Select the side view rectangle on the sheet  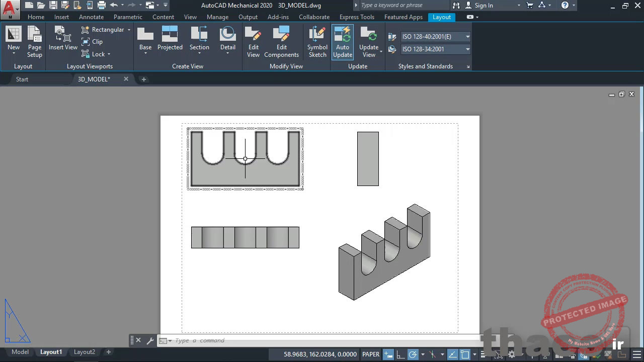coord(368,159)
